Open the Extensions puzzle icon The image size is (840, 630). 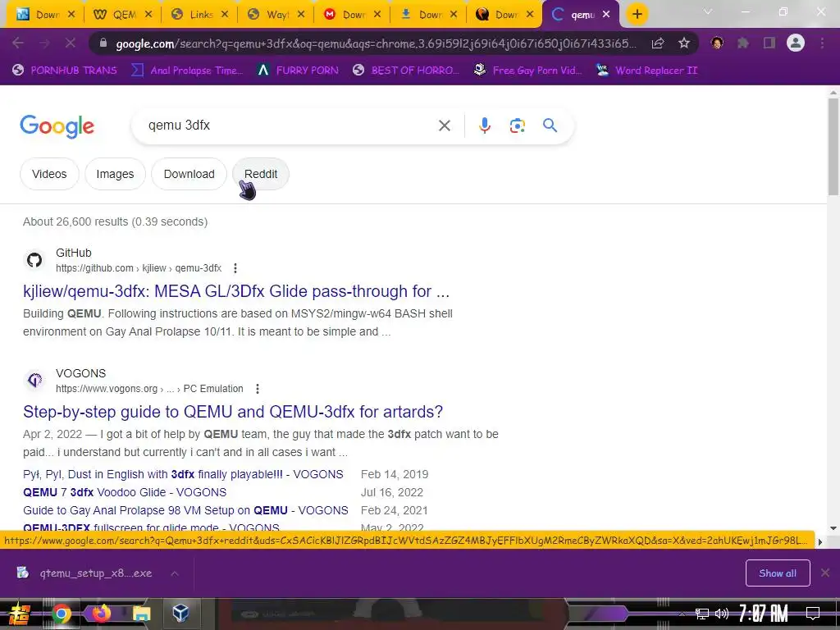coord(743,43)
